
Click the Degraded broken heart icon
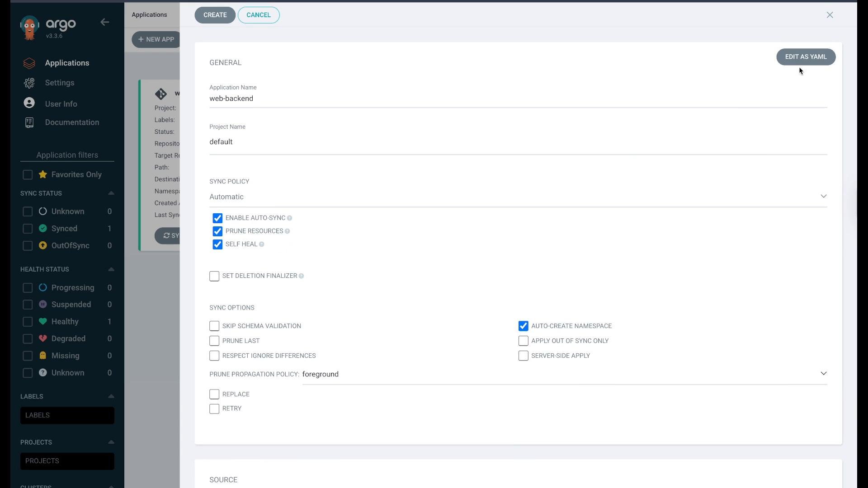point(43,338)
